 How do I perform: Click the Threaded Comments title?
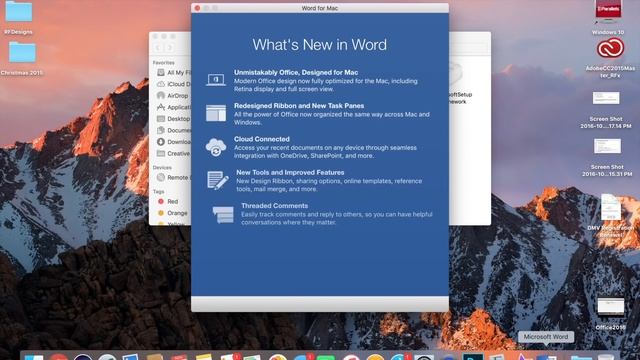tap(274, 206)
